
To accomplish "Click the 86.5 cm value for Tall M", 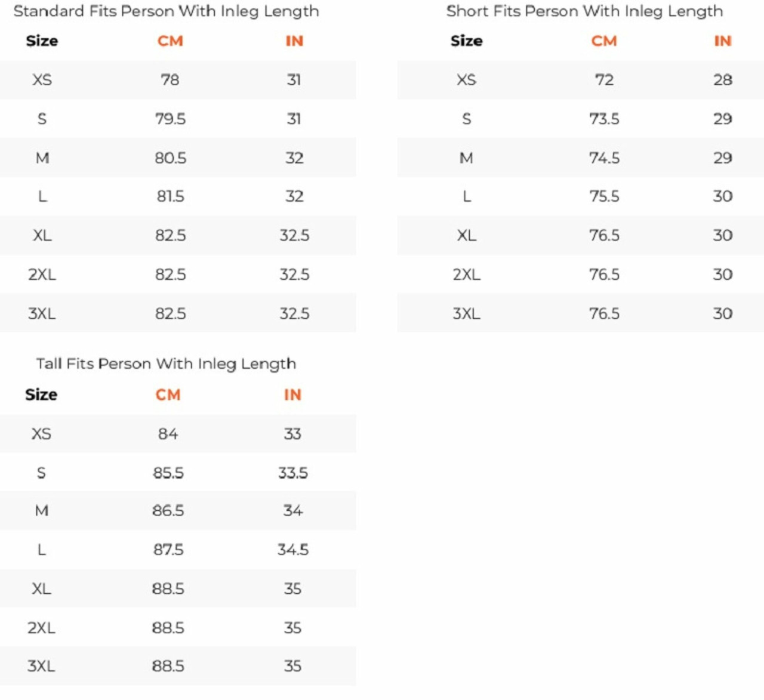I will pyautogui.click(x=168, y=511).
